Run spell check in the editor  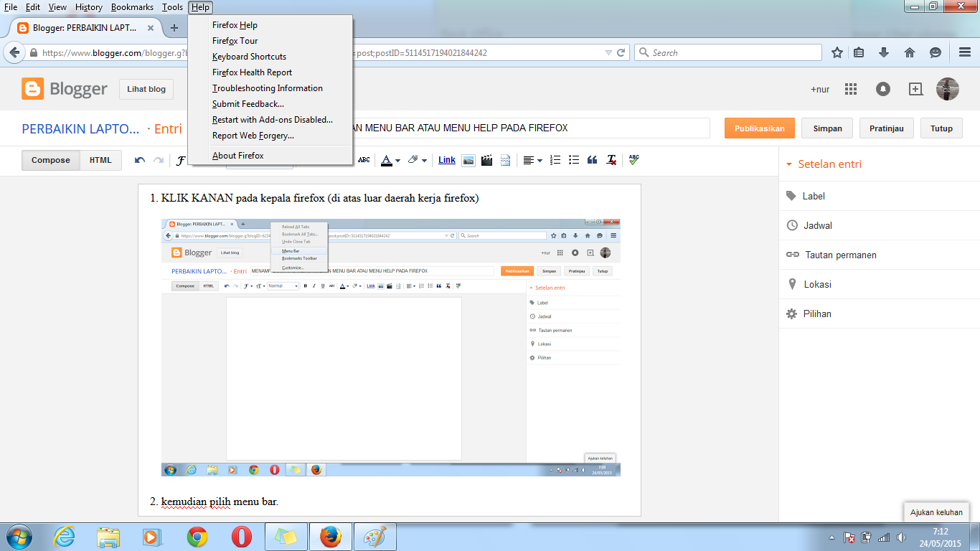pos(633,160)
